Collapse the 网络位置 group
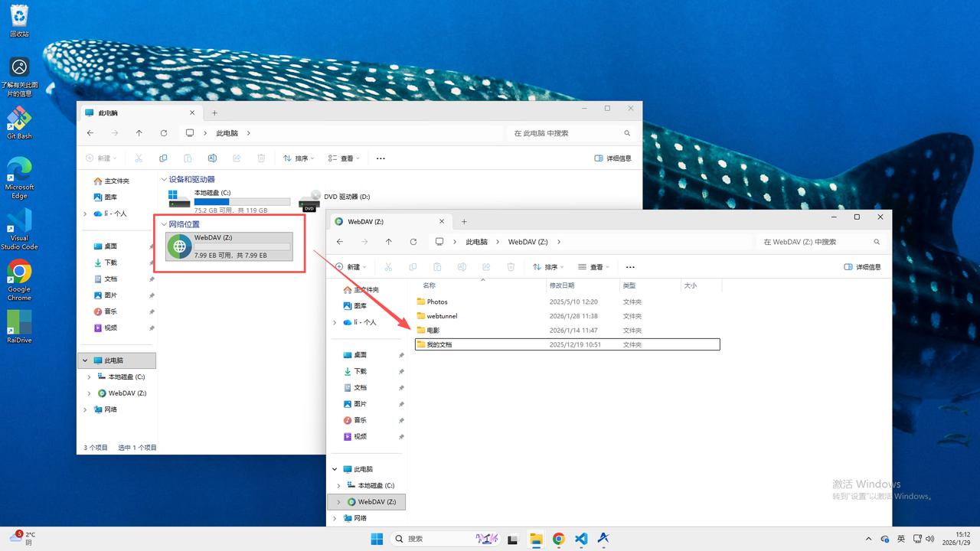This screenshot has width=980, height=551. click(x=164, y=224)
